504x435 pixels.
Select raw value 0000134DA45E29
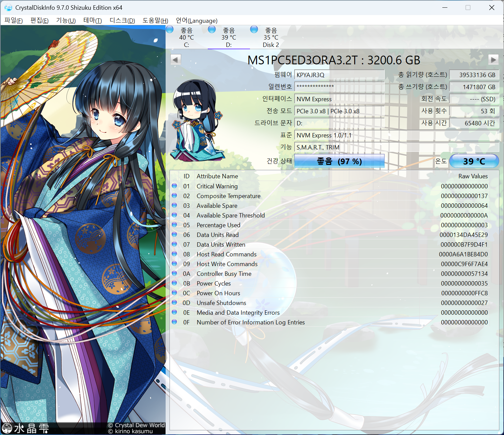pyautogui.click(x=464, y=235)
